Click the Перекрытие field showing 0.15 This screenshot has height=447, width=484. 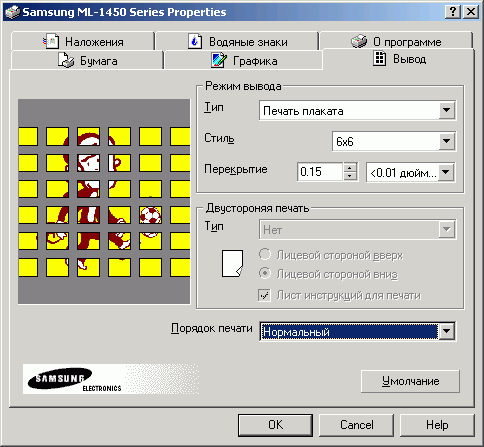point(320,172)
